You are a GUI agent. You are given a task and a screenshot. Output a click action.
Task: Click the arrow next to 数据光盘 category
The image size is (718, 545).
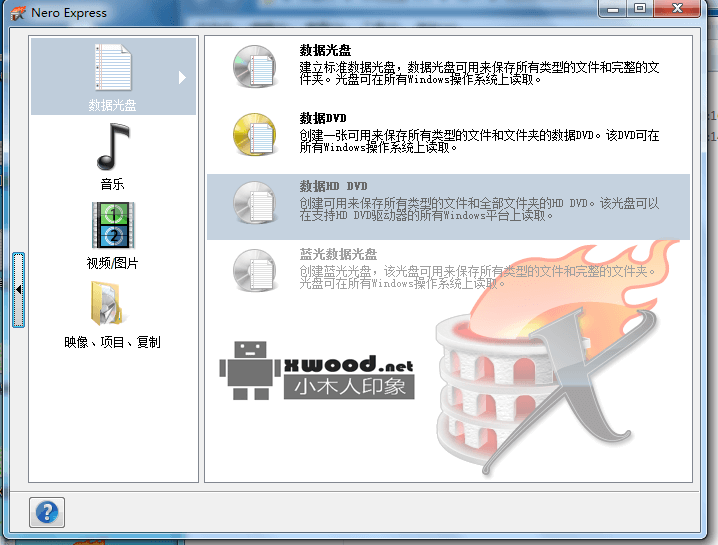click(x=182, y=77)
